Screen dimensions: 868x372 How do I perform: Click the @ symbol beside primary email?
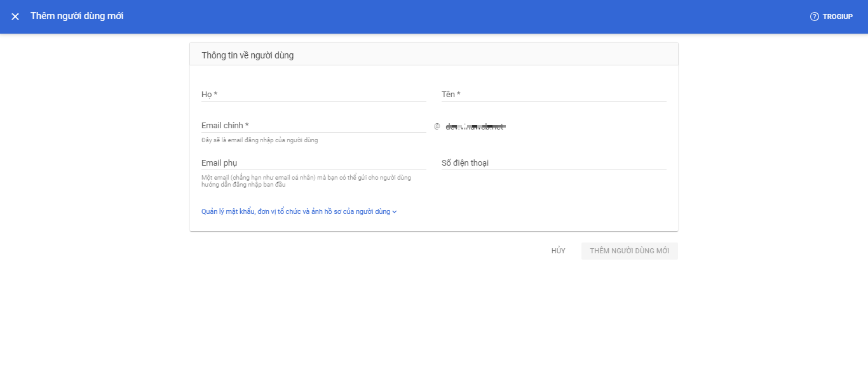437,126
